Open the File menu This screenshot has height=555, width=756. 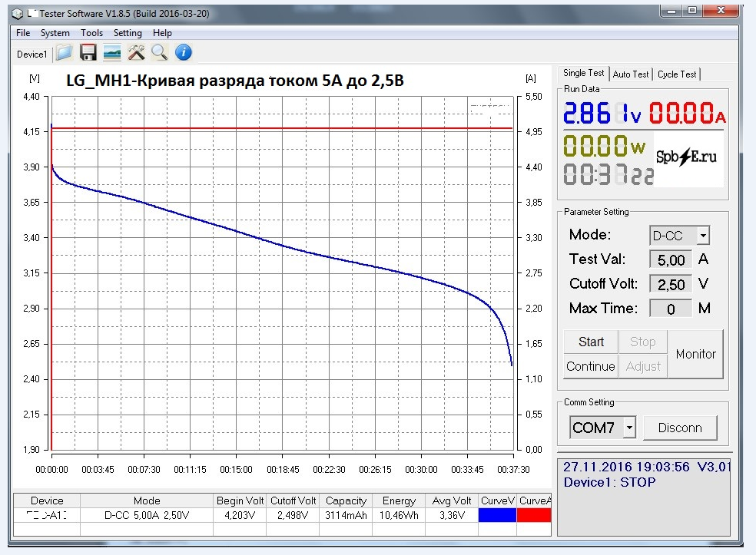pyautogui.click(x=23, y=33)
